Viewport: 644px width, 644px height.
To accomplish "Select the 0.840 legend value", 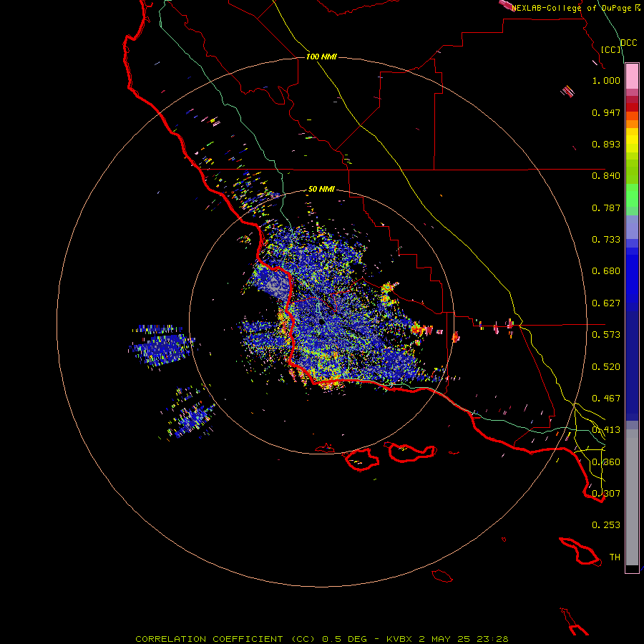I will tap(606, 176).
